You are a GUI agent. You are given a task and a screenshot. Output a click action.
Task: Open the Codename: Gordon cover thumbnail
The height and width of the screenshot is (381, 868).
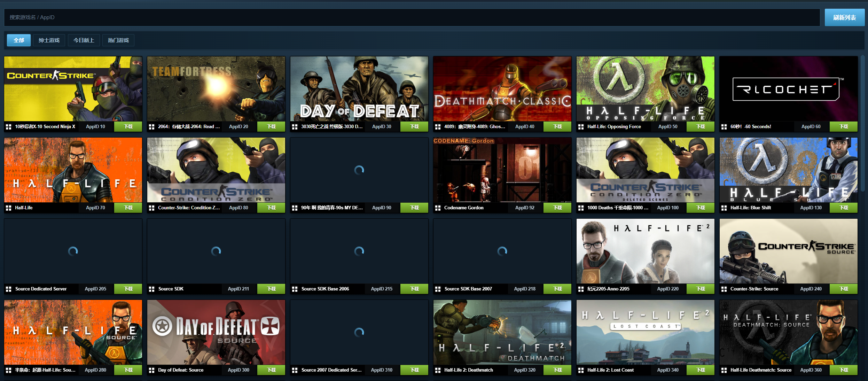502,170
